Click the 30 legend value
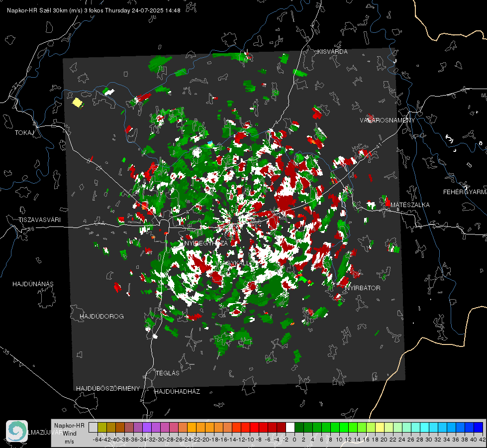The height and width of the screenshot is (448, 487). tap(429, 440)
